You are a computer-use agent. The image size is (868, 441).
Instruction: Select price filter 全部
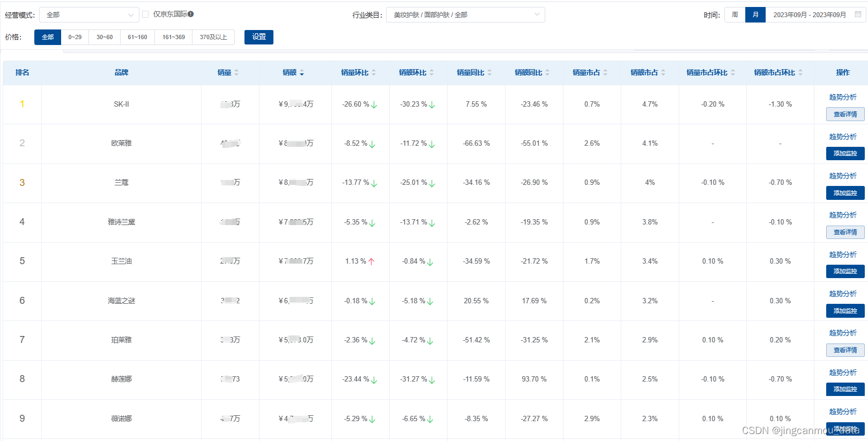[x=48, y=37]
